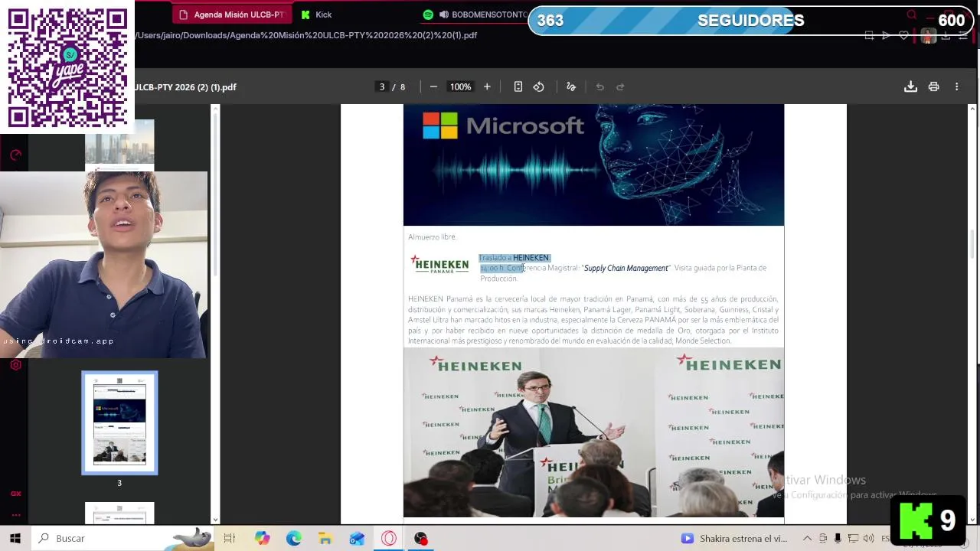Click the Heineken Panamá logo
The width and height of the screenshot is (980, 551).
tap(439, 265)
